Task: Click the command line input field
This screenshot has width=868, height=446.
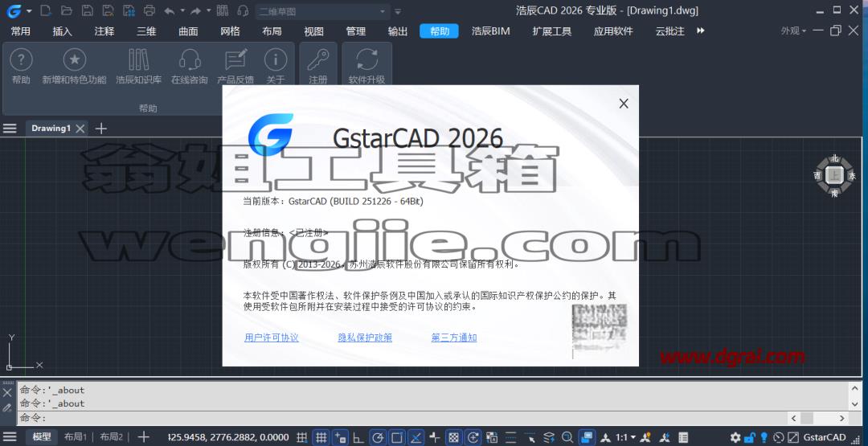Action: 403,419
